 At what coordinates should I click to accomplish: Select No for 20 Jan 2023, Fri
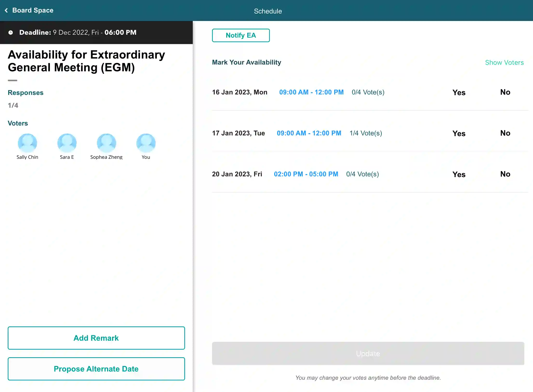pyautogui.click(x=505, y=174)
